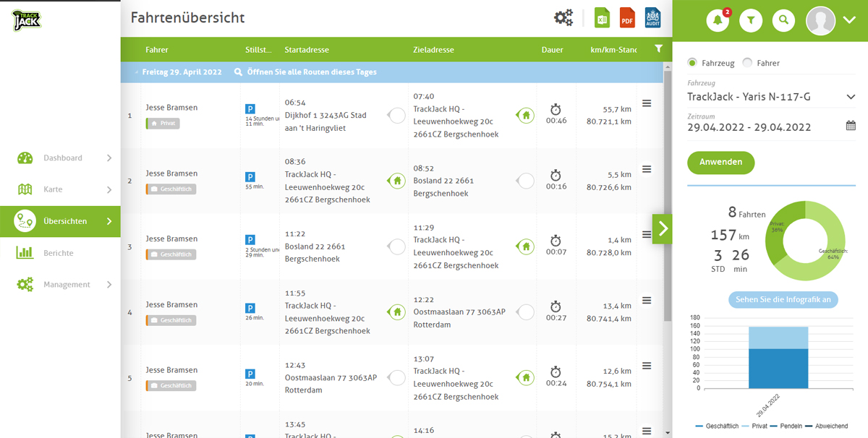The height and width of the screenshot is (438, 868).
Task: Expand the Übersichten submenu arrow
Action: [109, 221]
